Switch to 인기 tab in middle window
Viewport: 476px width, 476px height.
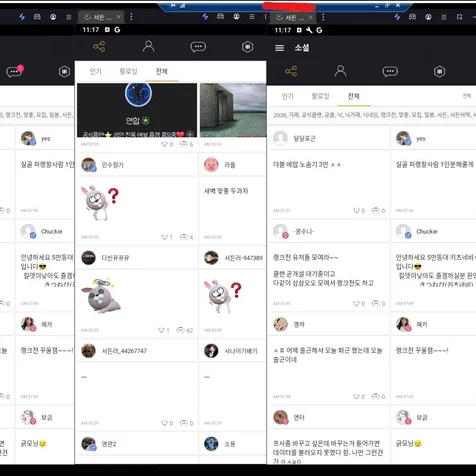[96, 71]
